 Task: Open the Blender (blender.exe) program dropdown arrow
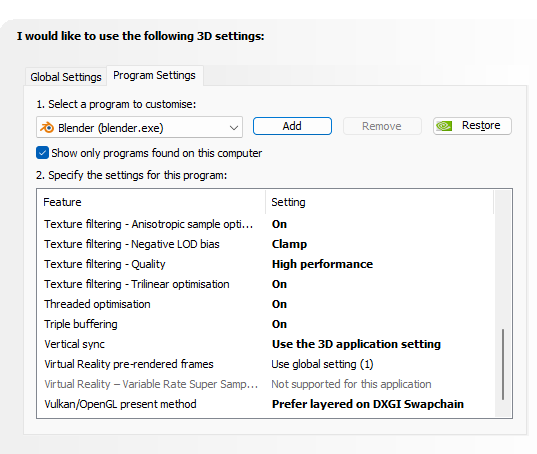[234, 128]
